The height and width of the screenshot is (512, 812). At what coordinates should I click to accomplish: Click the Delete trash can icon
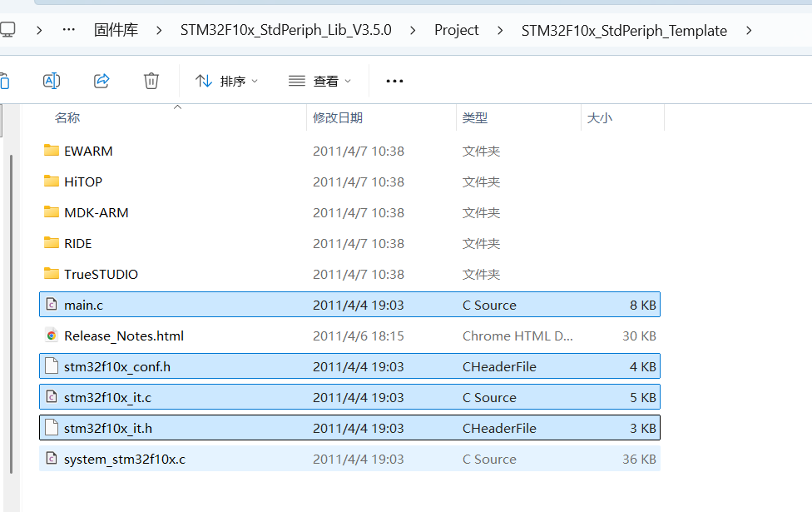[151, 81]
